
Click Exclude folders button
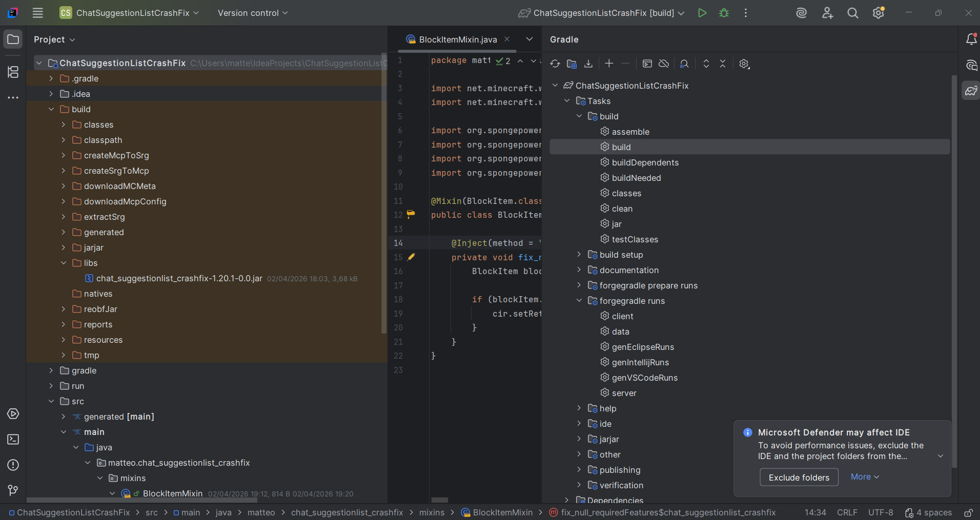[799, 477]
